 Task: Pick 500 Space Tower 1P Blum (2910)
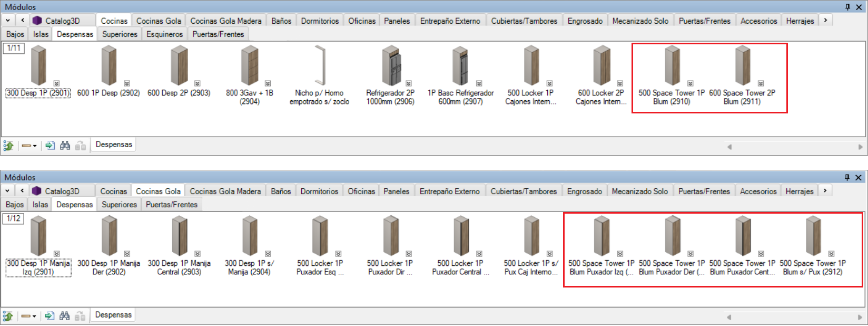[x=672, y=65]
